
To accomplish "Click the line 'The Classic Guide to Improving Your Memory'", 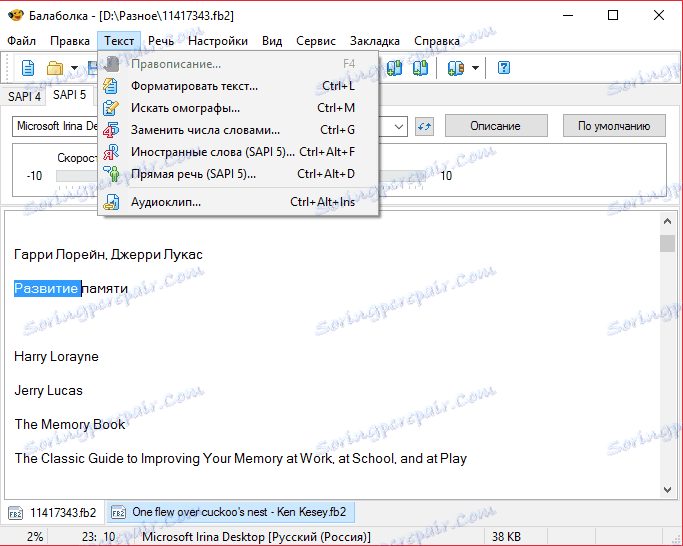I will [240, 458].
